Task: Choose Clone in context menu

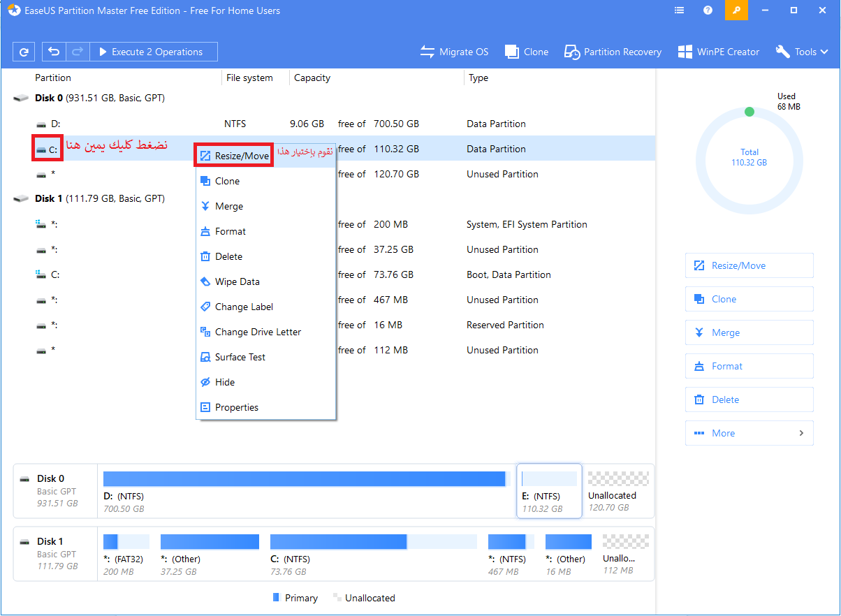Action: pos(265,181)
